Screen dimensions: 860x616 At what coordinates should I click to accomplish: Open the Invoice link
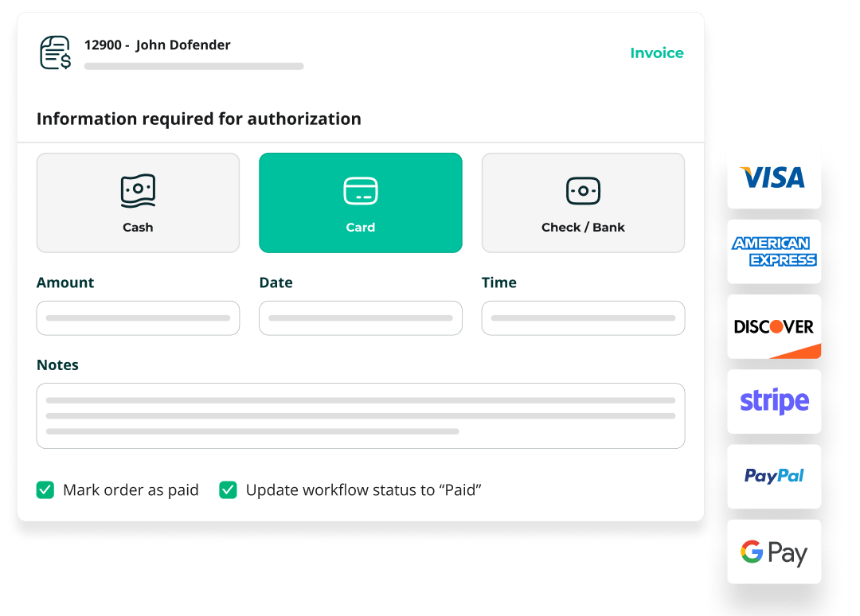(x=656, y=53)
